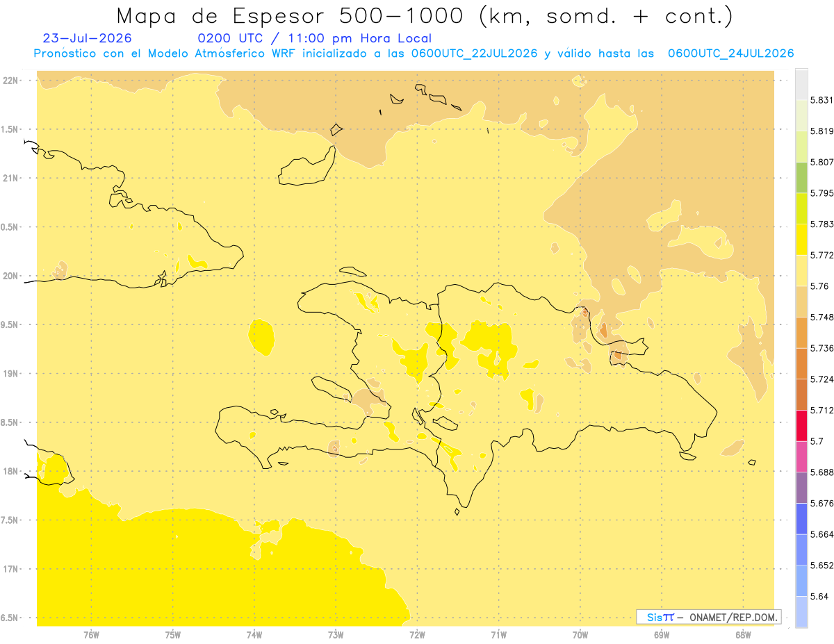
Task: Click the 19N latitude label
Action: pos(12,374)
